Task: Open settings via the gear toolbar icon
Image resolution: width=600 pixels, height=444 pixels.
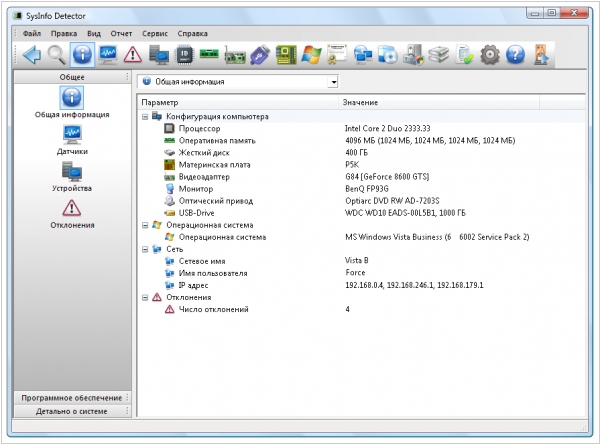Action: (490, 55)
